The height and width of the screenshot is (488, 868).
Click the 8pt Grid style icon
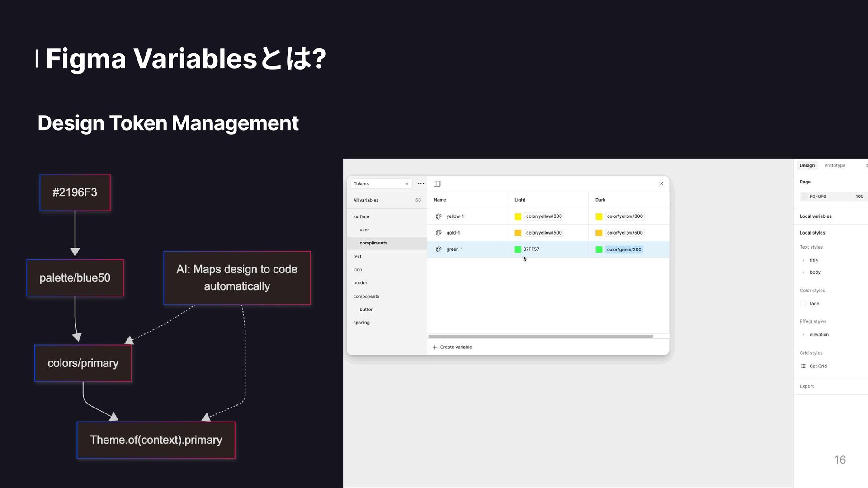click(803, 366)
